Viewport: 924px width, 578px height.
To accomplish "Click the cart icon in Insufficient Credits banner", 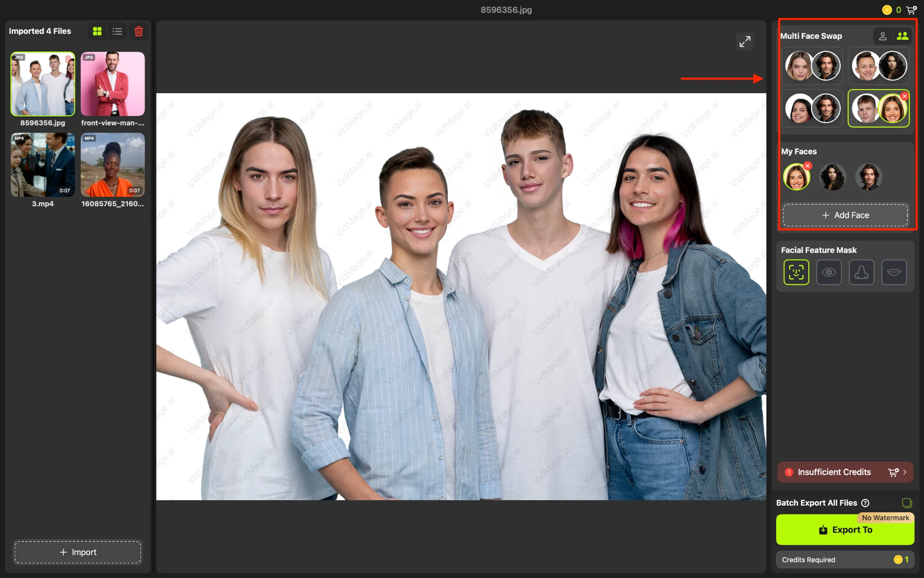I will point(893,472).
